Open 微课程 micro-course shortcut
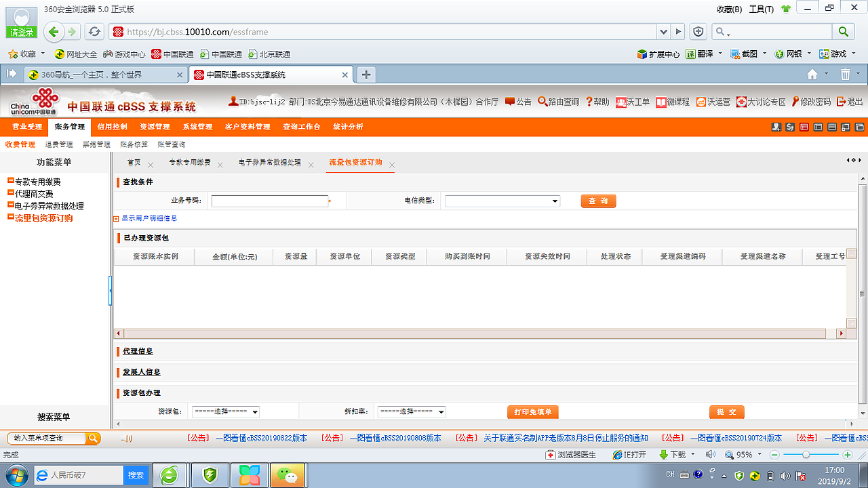Screen dimensions: 868x488 (673, 102)
